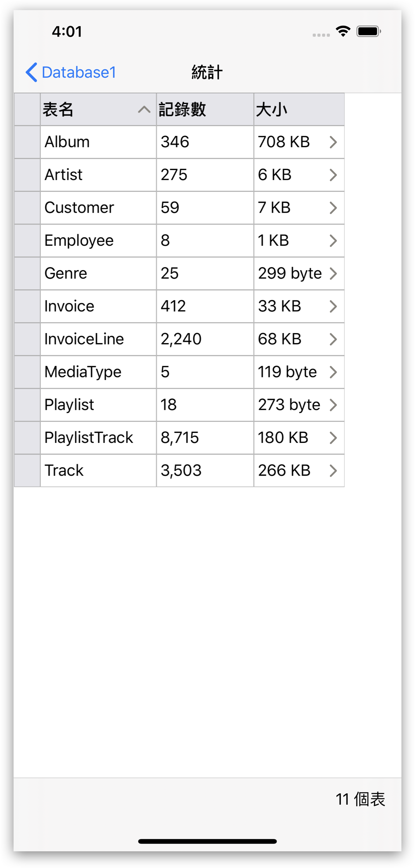Screen dimensions: 415x868
Task: Tap the Wi-Fi status icon
Action: 343,31
